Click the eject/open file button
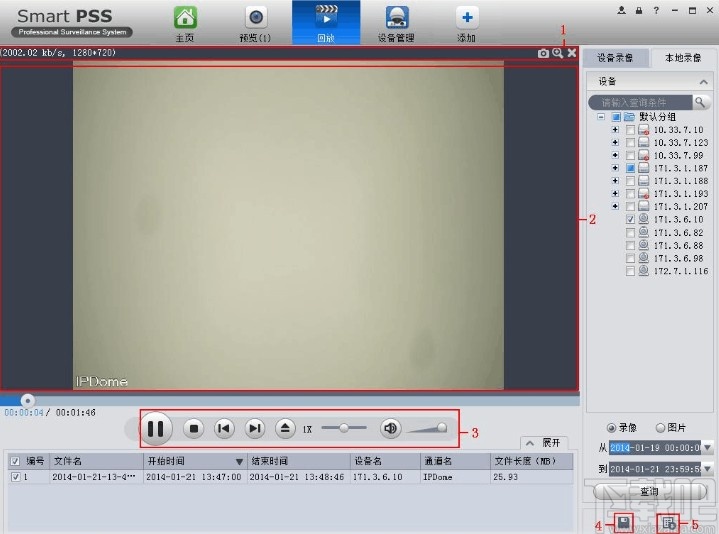Viewport: 719px width, 534px height. pyautogui.click(x=285, y=429)
